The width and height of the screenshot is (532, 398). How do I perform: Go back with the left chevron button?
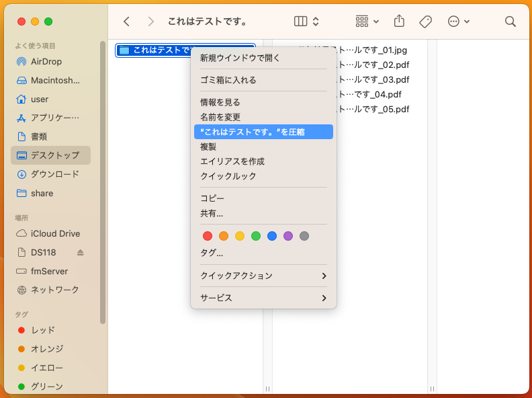point(126,22)
